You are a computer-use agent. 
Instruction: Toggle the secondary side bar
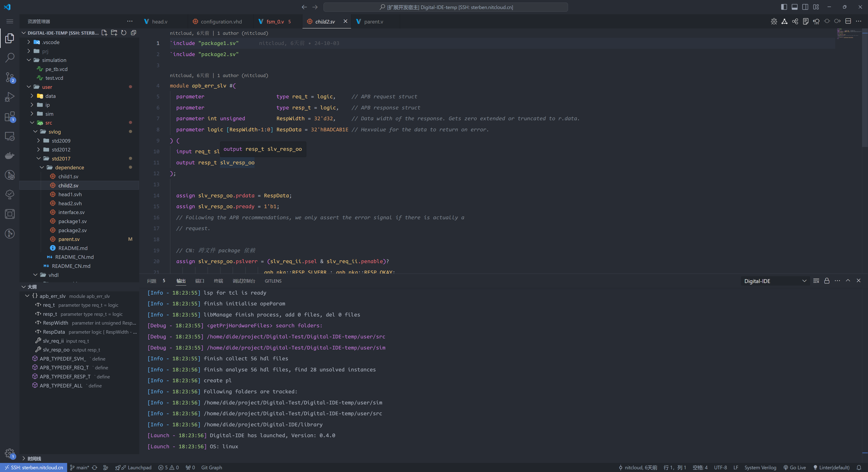tap(805, 7)
